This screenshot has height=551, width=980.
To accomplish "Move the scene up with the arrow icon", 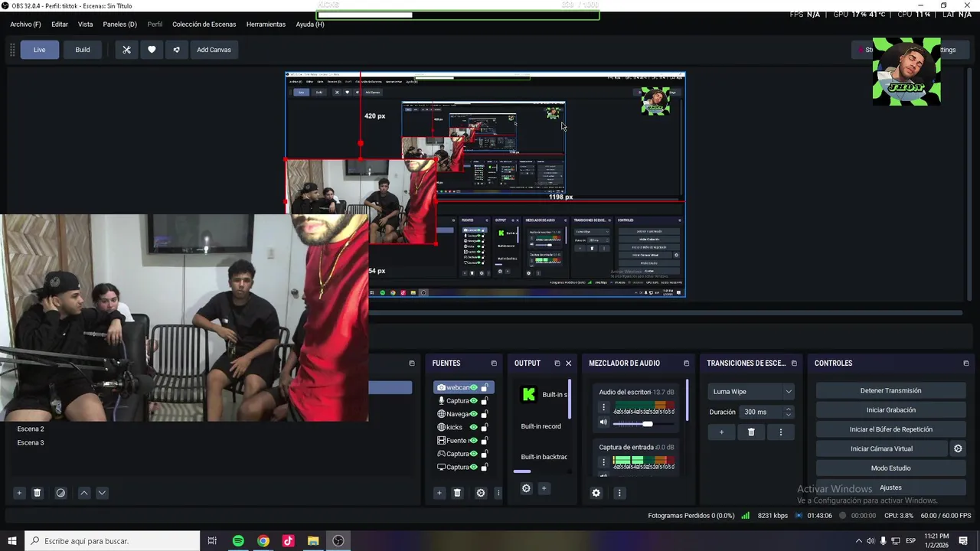I will (x=84, y=493).
